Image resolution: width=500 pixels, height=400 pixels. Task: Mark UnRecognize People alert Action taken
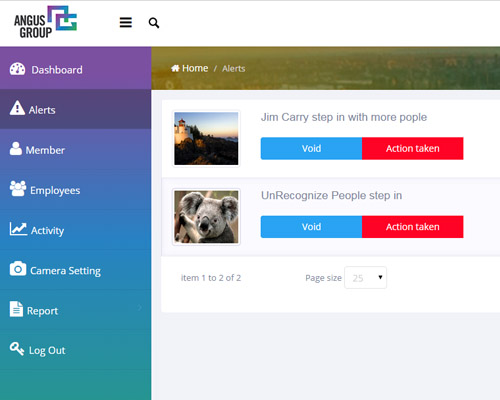click(413, 227)
